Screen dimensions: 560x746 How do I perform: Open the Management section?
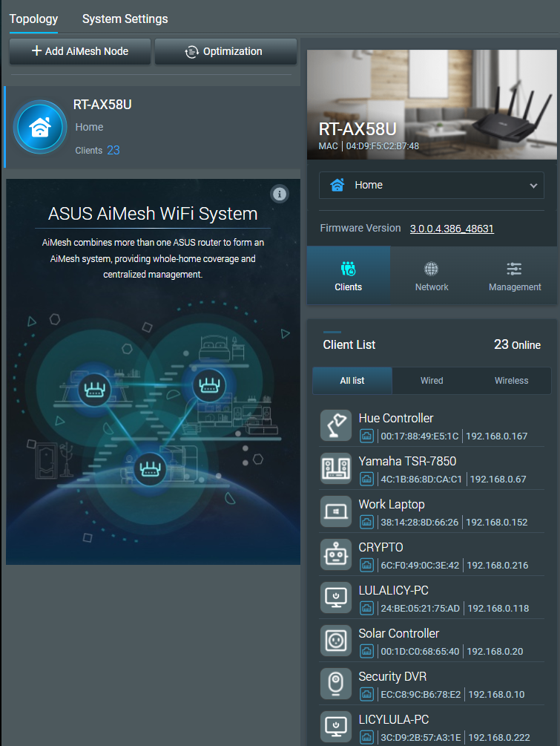(515, 275)
